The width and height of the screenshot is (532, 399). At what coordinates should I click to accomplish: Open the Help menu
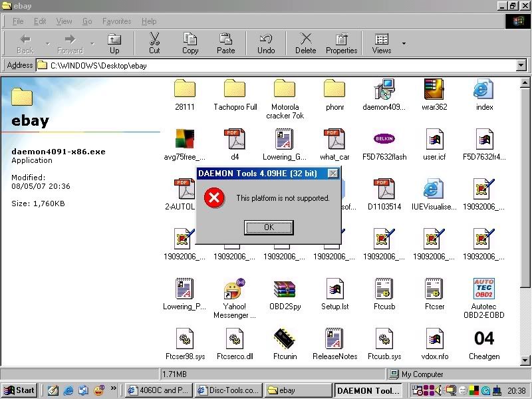coord(149,21)
